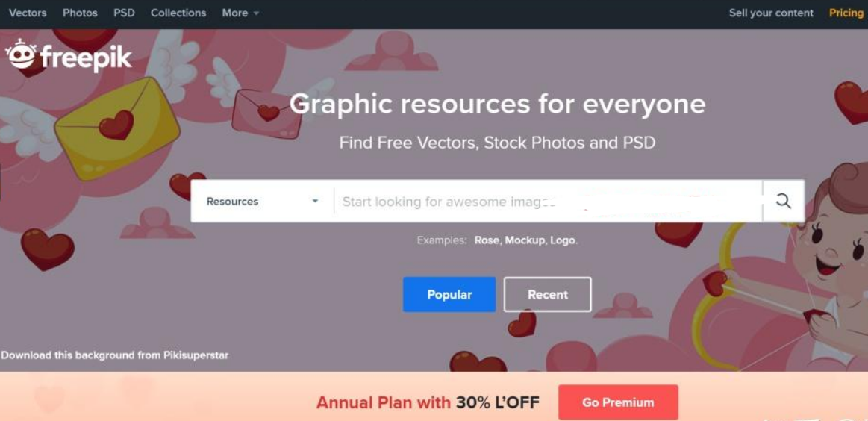Open the Vectors menu item
868x421 pixels.
tap(28, 13)
